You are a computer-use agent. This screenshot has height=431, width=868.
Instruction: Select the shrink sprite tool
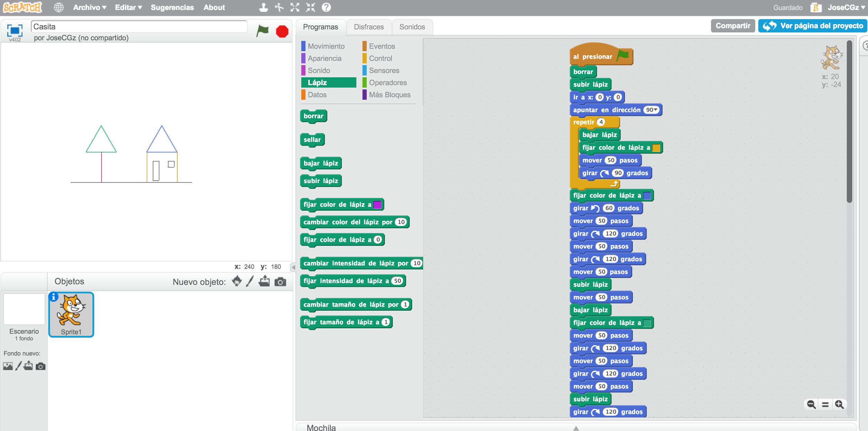pos(310,7)
